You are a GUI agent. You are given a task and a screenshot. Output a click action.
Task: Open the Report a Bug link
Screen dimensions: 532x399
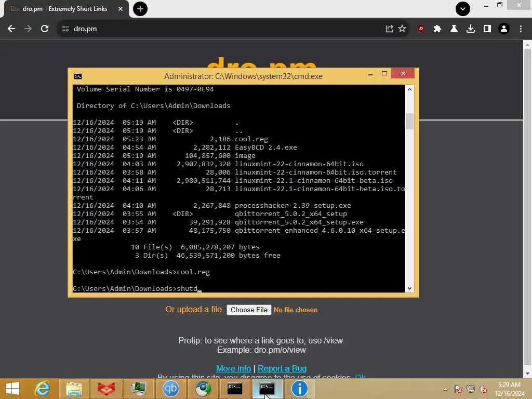pos(282,368)
